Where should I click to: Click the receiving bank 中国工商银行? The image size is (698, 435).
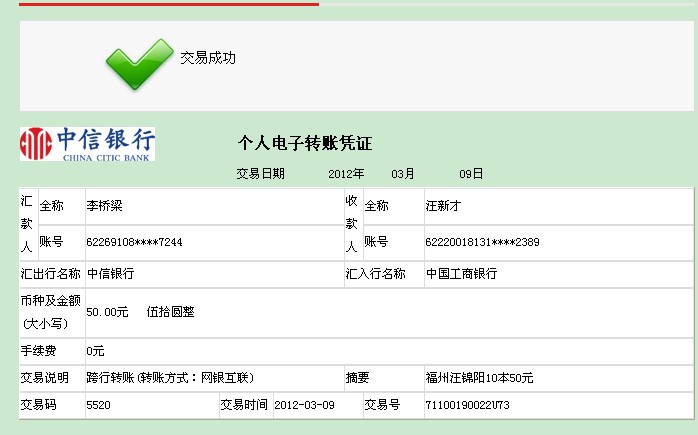pyautogui.click(x=461, y=273)
